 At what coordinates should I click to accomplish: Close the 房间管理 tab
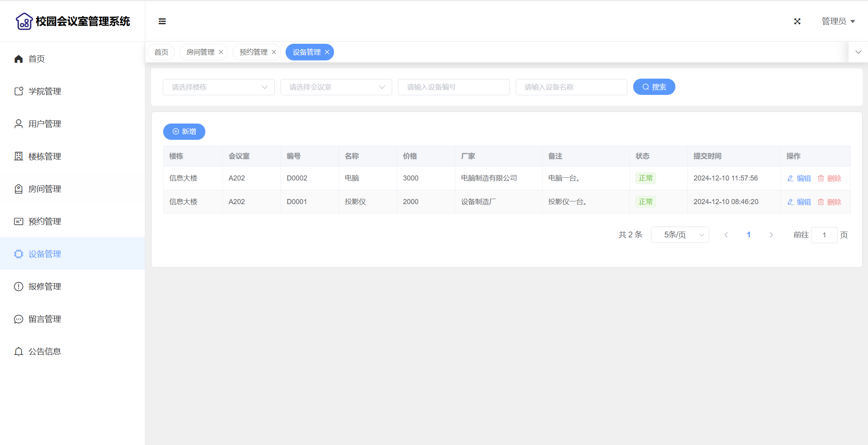221,52
